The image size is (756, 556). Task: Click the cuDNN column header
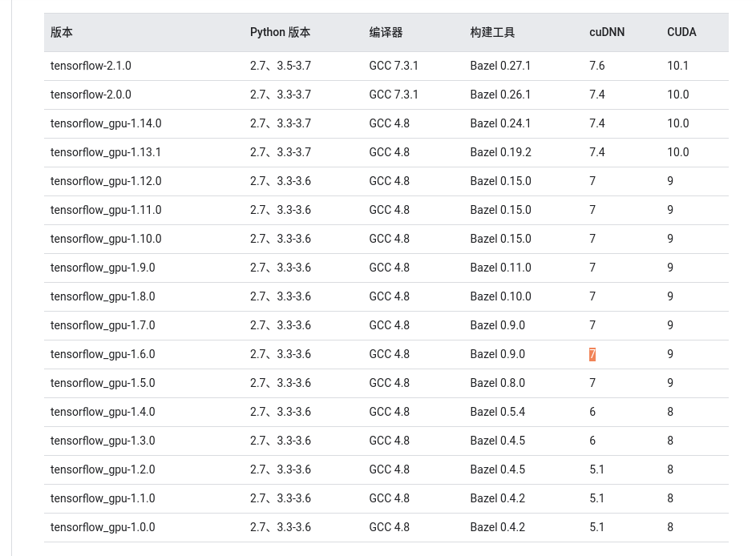[607, 33]
